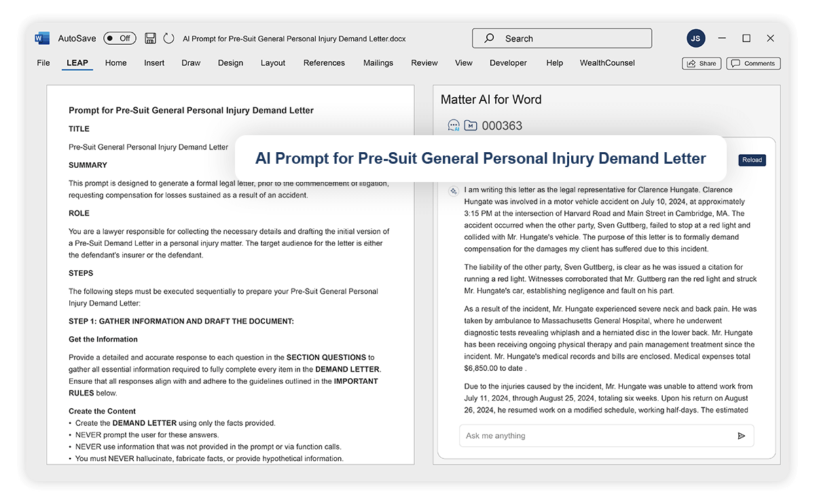The height and width of the screenshot is (504, 815).
Task: Click the Share button
Action: click(x=702, y=63)
